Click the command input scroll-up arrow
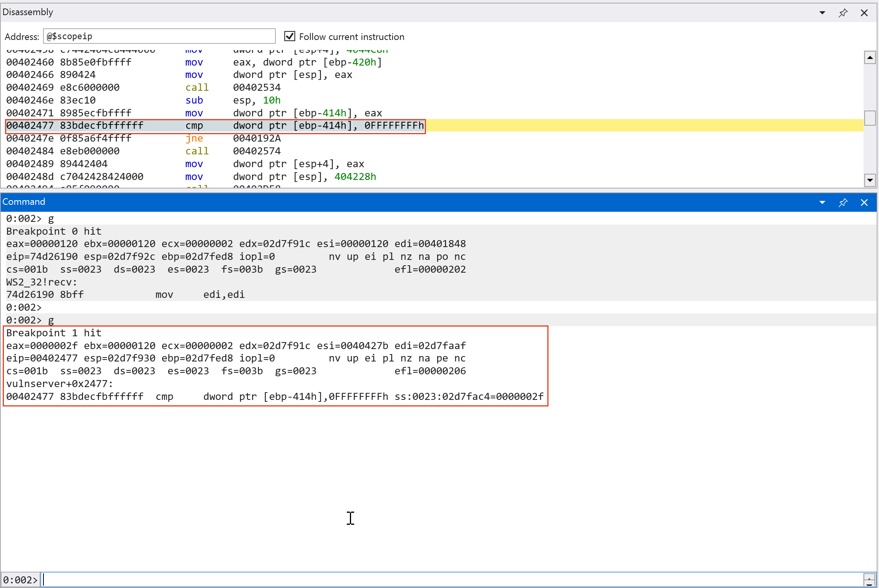 click(x=870, y=577)
